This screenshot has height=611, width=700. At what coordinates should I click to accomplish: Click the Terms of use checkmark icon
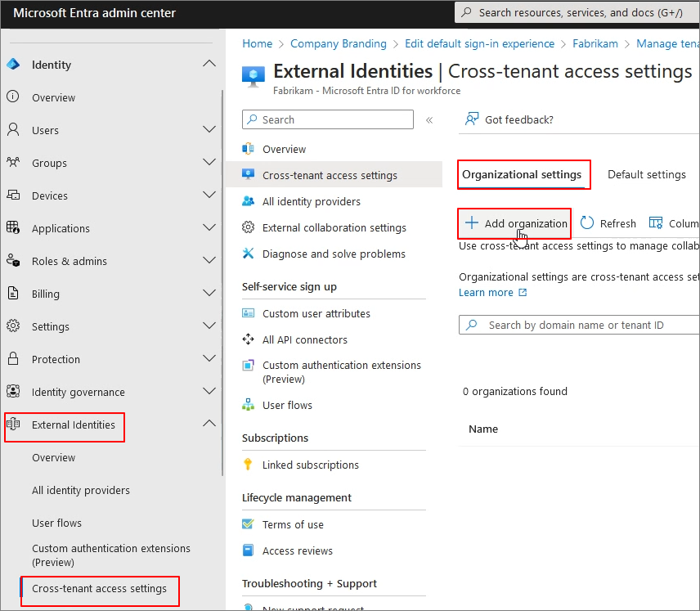[x=249, y=524]
